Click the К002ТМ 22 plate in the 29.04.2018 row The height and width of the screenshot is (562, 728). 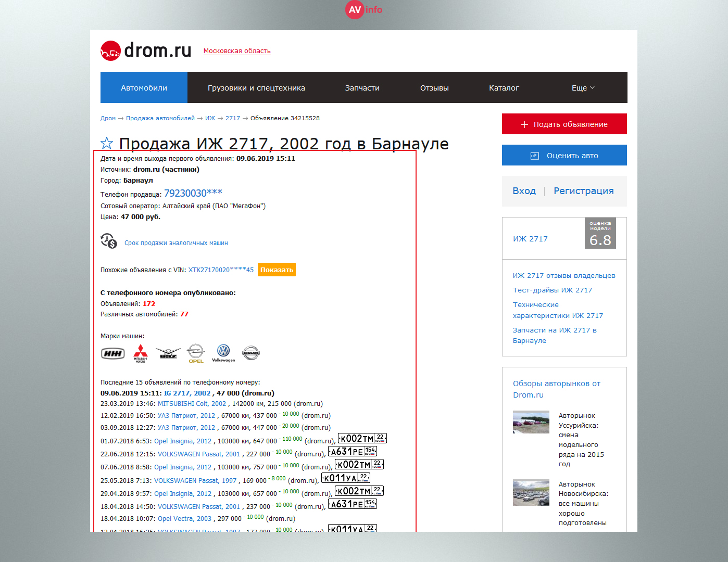tap(359, 491)
